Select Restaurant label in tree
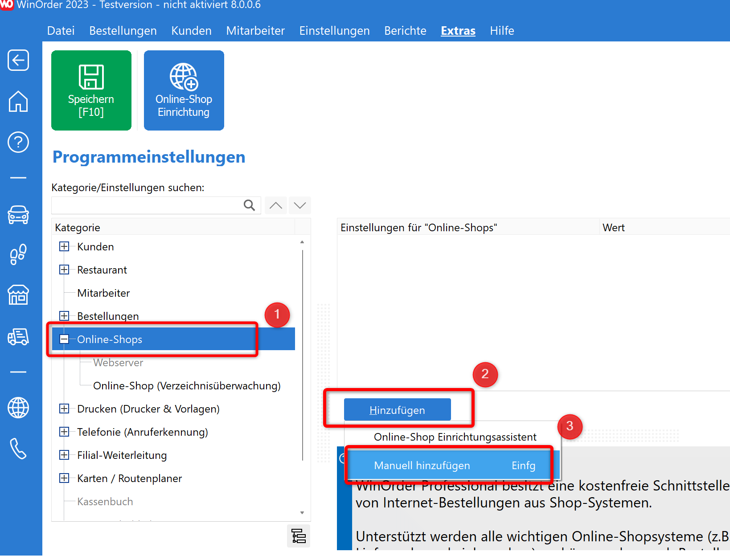Viewport: 730px width, 560px height. 102,270
